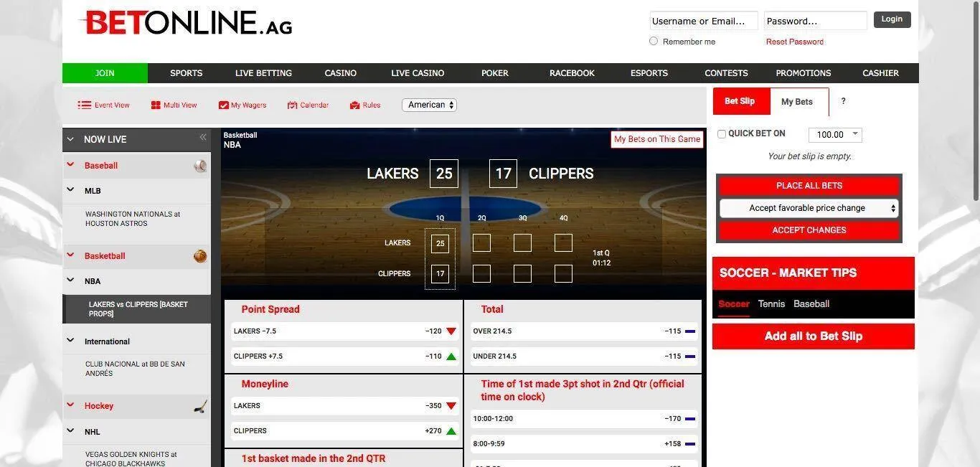
Task: Select Washington Nationals at Houston Astros game
Action: (136, 219)
